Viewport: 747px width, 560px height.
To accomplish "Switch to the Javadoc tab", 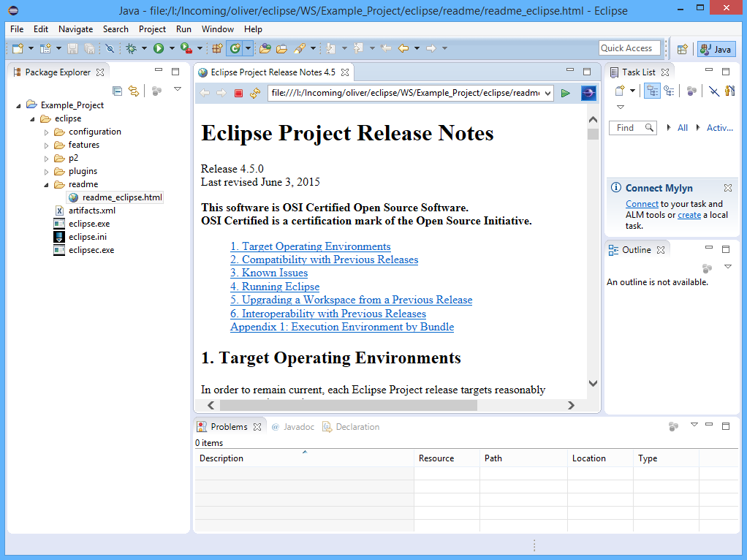I will pos(293,427).
